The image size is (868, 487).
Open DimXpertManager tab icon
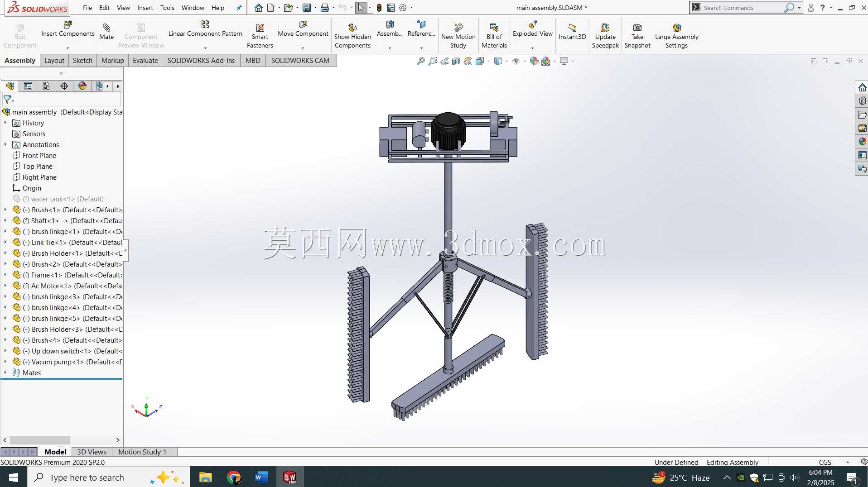click(64, 86)
